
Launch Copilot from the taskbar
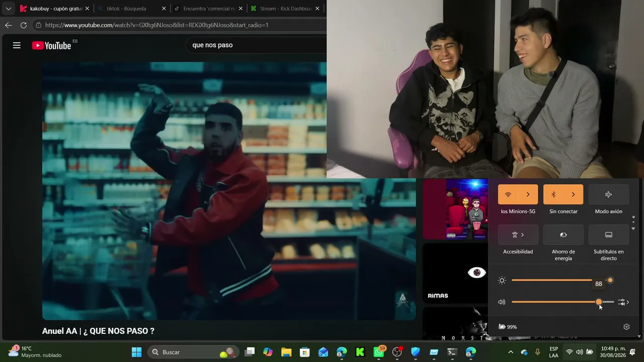(x=268, y=352)
